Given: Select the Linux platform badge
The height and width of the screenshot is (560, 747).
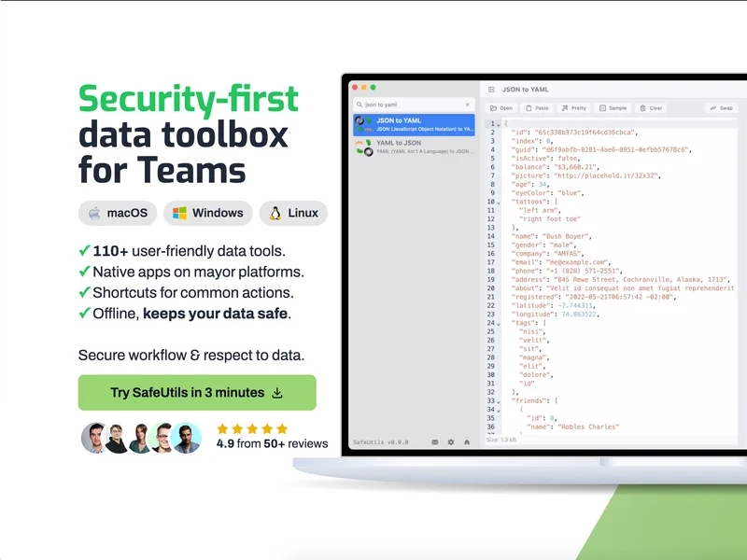Looking at the screenshot, I should coord(293,213).
